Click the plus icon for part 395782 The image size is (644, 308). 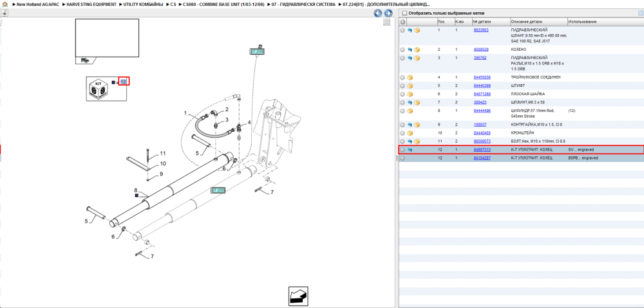pos(402,59)
